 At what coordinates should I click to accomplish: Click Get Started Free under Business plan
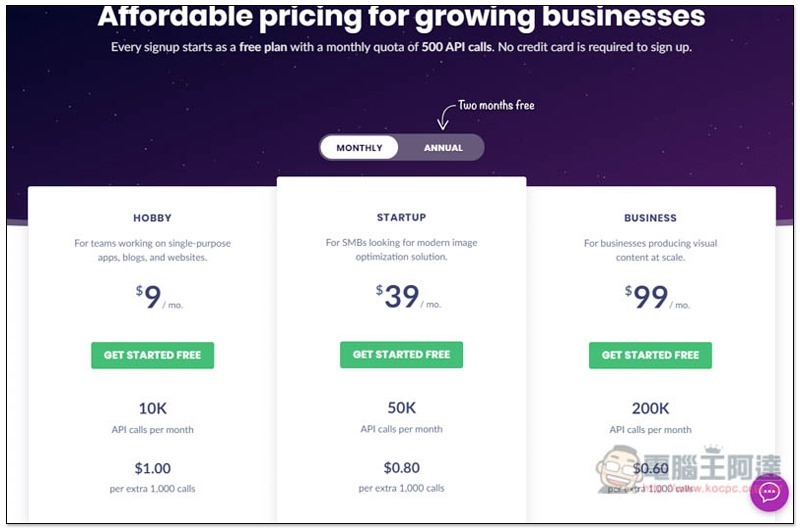(650, 355)
